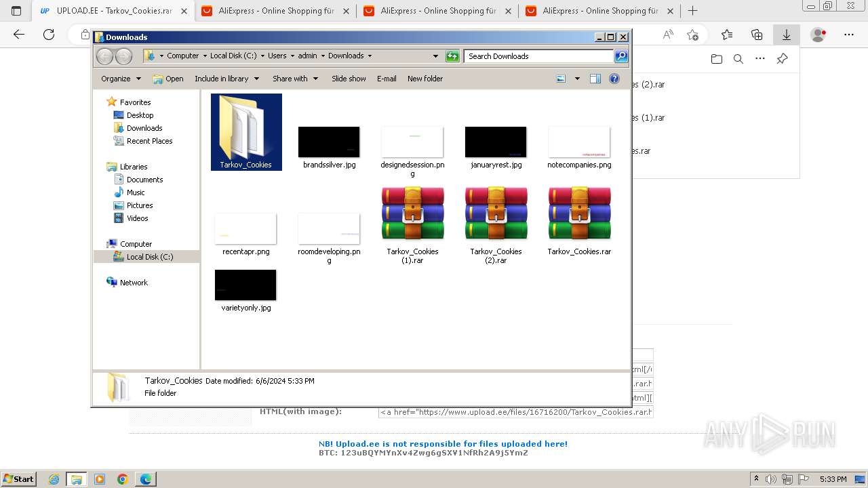
Task: Select Downloads under Favorites
Action: (144, 128)
